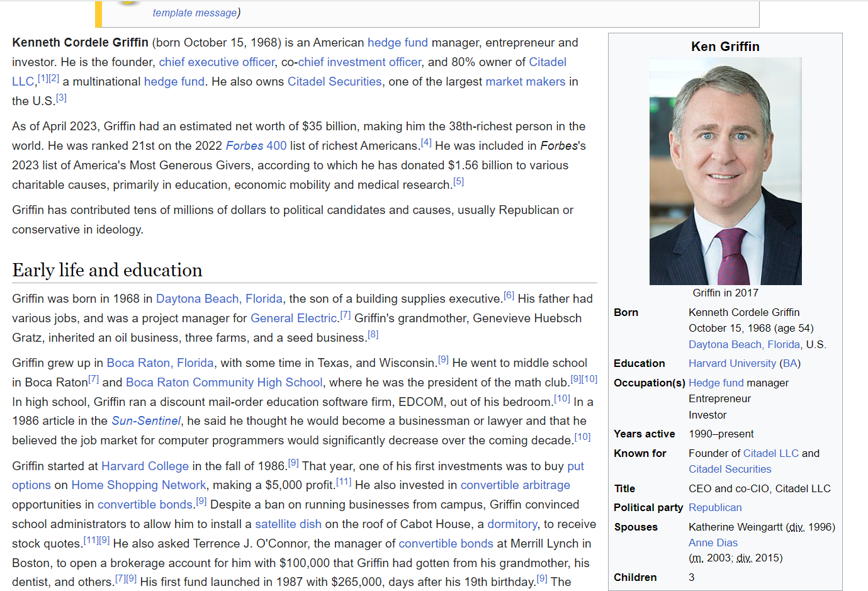Open 'Hedge fund' link in infobox Occupation row
The height and width of the screenshot is (591, 868).
[x=716, y=383]
